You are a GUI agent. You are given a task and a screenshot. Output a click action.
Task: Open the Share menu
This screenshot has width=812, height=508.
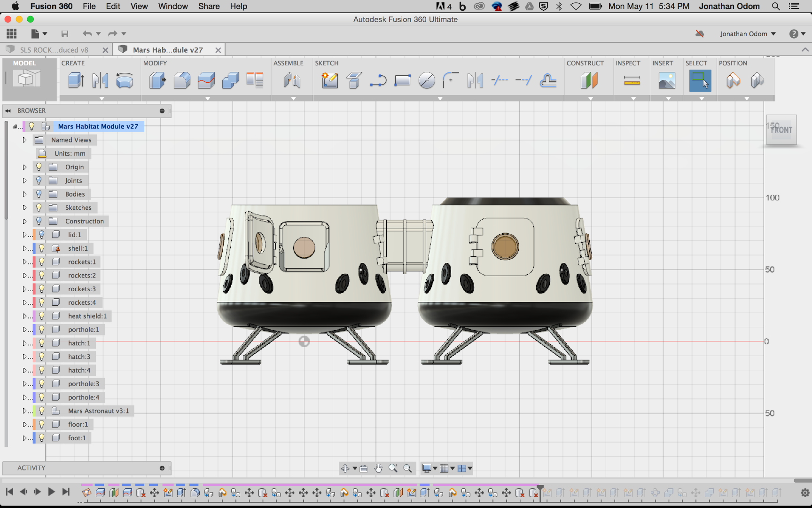[x=209, y=6]
